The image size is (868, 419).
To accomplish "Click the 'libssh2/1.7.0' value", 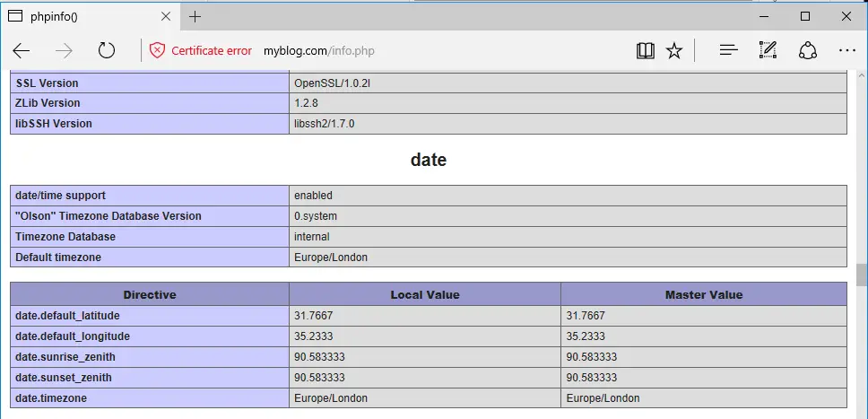I will pos(325,124).
